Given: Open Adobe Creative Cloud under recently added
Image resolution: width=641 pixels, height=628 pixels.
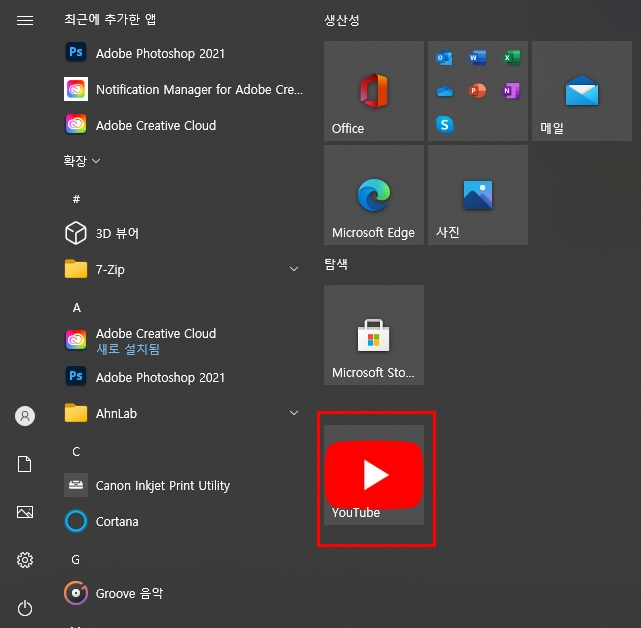Looking at the screenshot, I should click(x=184, y=125).
